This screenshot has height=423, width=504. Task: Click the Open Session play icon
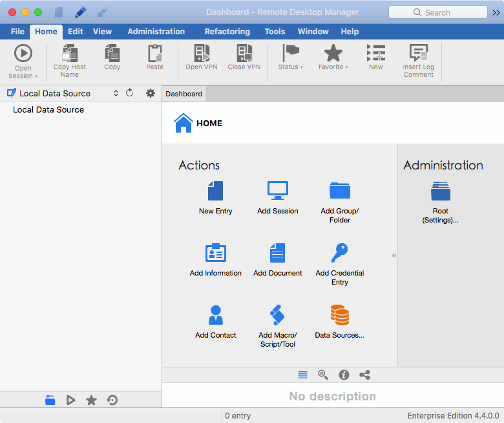coord(23,53)
